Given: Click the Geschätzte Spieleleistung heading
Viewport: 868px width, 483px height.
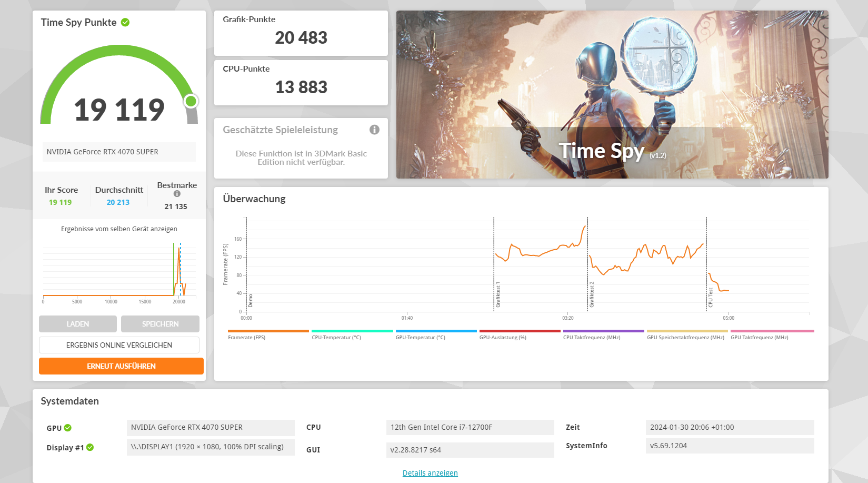Looking at the screenshot, I should tap(280, 130).
